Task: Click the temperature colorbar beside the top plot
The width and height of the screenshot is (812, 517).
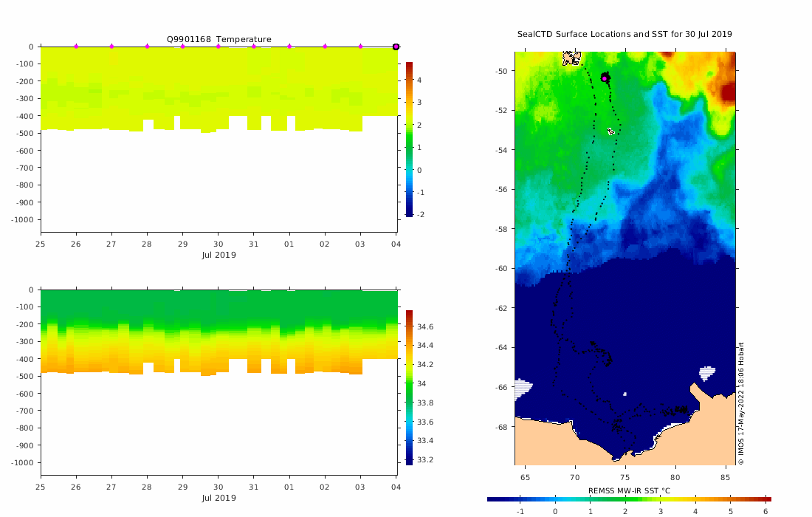Action: (x=409, y=139)
